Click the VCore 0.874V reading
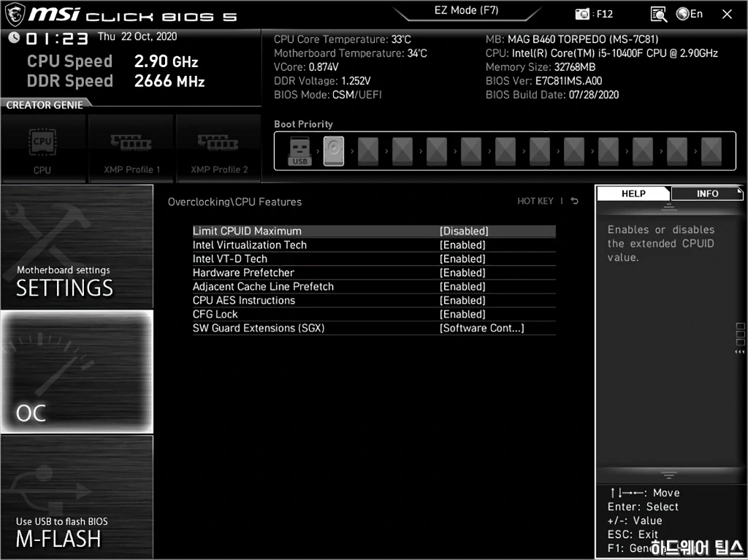Screen dimensions: 748x560 pyautogui.click(x=306, y=66)
